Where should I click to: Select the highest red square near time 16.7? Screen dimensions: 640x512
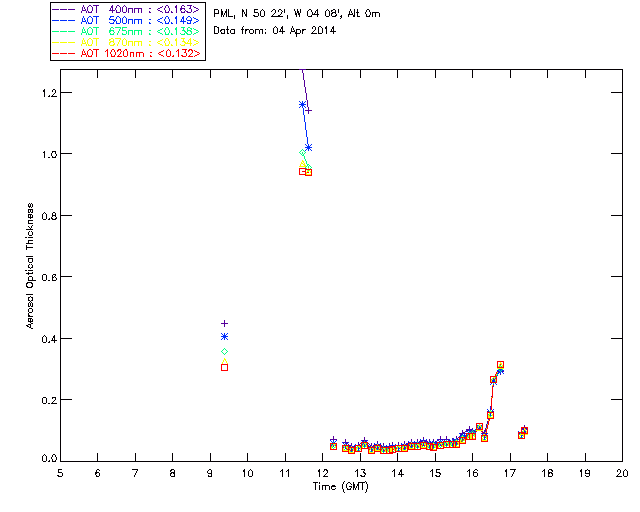(500, 365)
